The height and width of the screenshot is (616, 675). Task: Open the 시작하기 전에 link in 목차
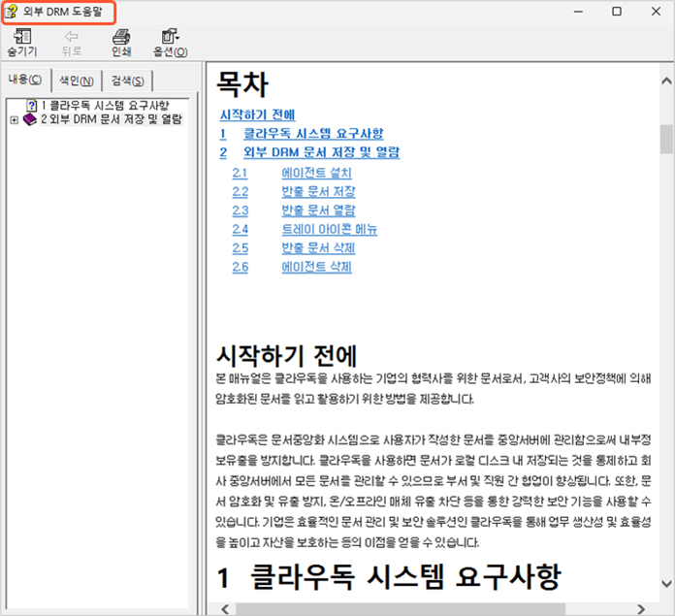[257, 114]
